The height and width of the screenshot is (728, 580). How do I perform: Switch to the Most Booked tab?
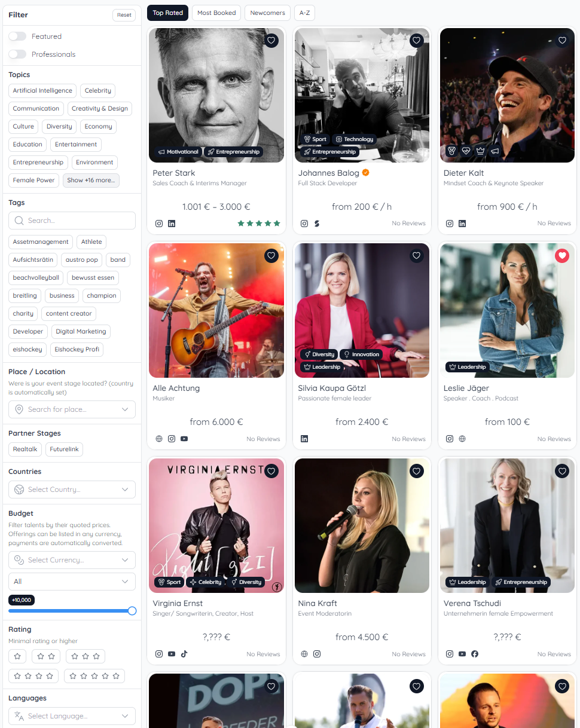[x=216, y=13]
